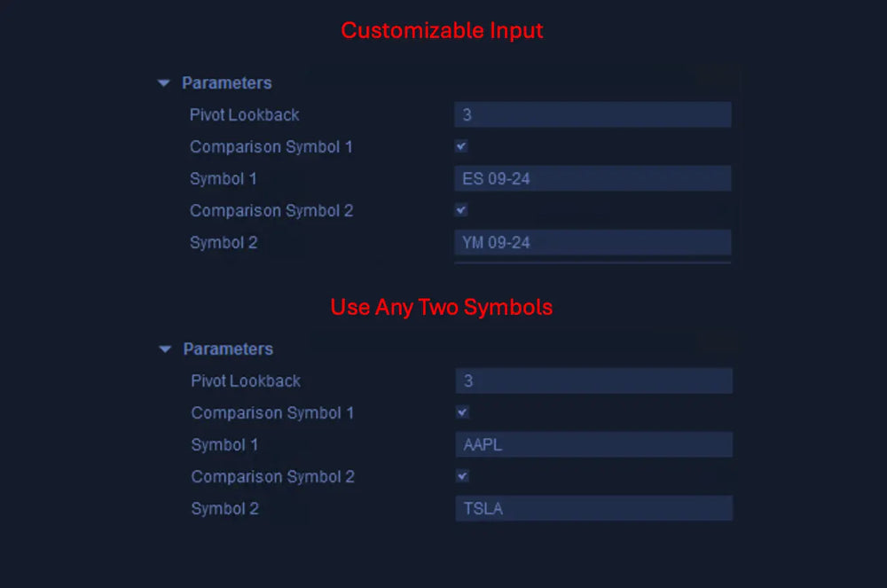
Task: Select the YM 09-24 symbol field
Action: (x=593, y=242)
